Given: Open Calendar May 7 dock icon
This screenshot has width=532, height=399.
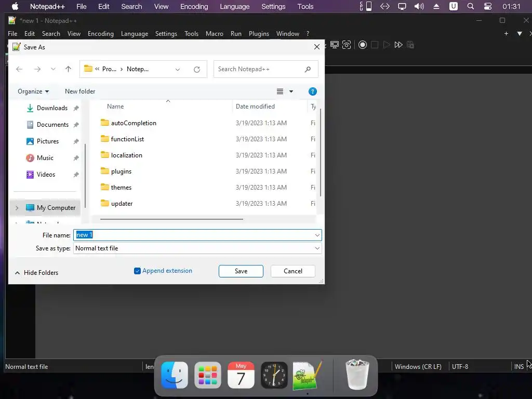Looking at the screenshot, I should pyautogui.click(x=241, y=375).
